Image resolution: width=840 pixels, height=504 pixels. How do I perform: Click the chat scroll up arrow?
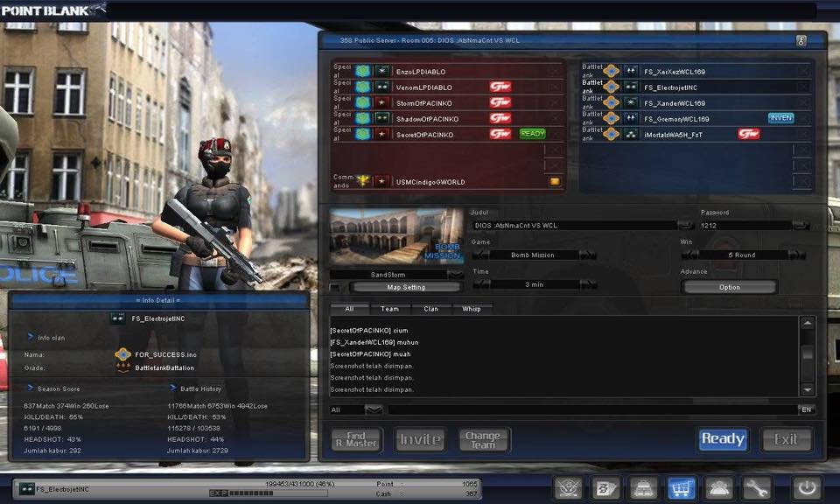808,323
